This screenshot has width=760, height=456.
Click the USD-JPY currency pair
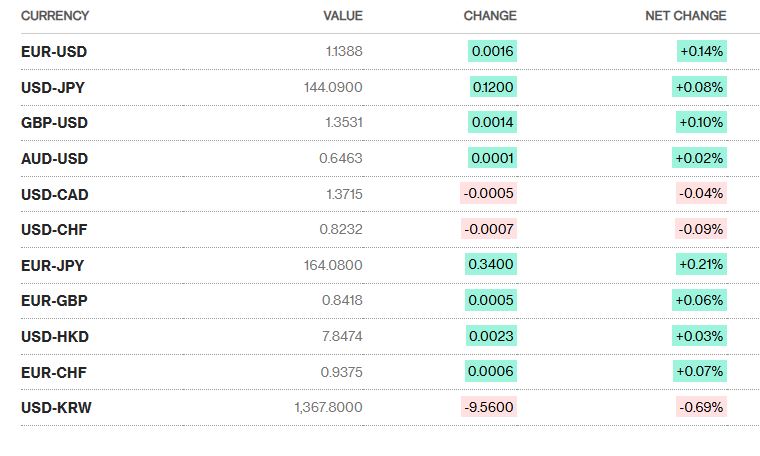[53, 87]
